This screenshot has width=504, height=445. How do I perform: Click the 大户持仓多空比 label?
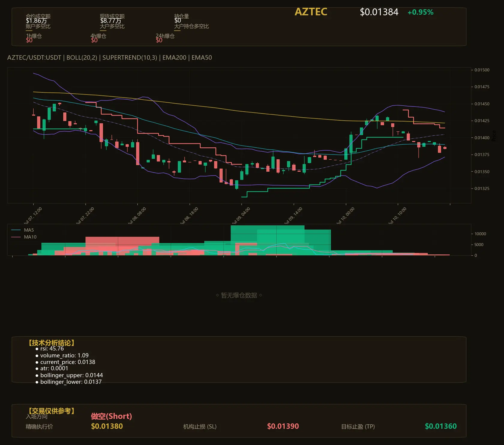tap(191, 26)
